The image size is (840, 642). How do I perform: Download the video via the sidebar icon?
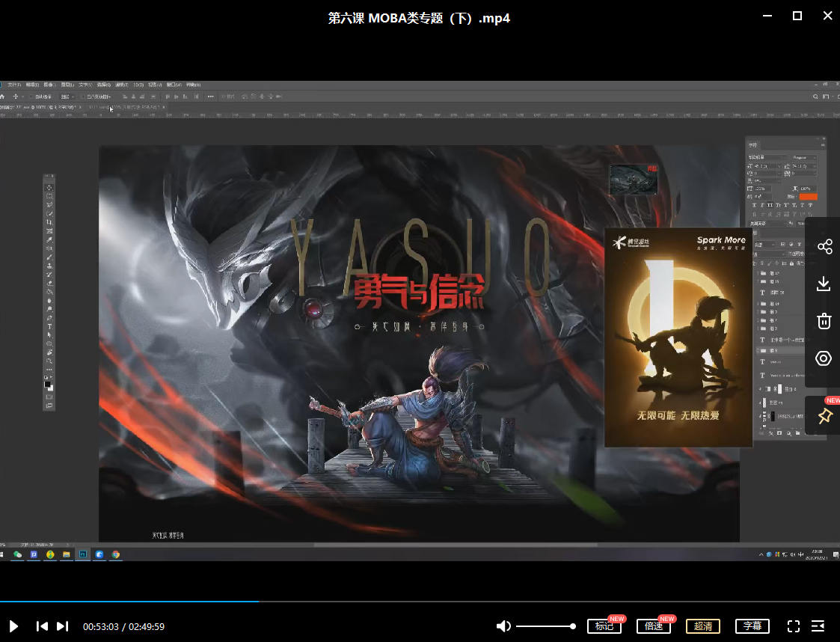(824, 284)
